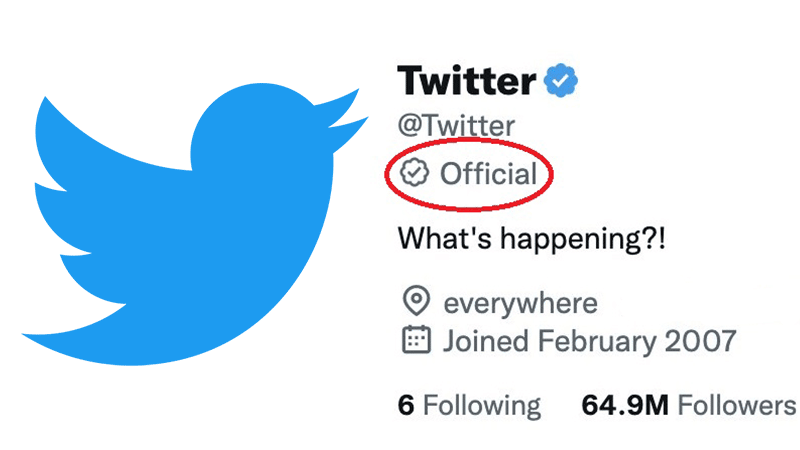Click the following count number 6

(406, 405)
